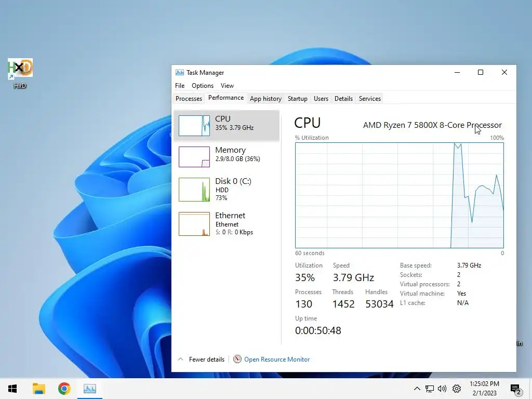Switch to the Details tab
Screen dimensions: 532x399
click(344, 99)
